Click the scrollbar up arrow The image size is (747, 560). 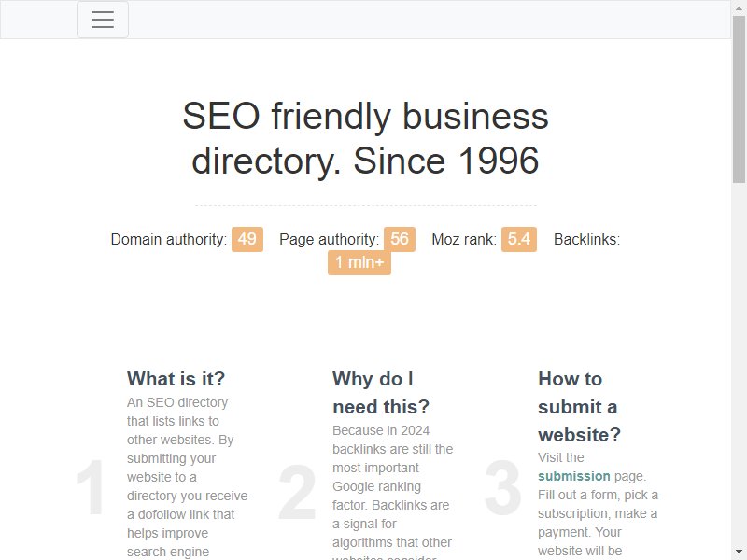tap(739, 7)
